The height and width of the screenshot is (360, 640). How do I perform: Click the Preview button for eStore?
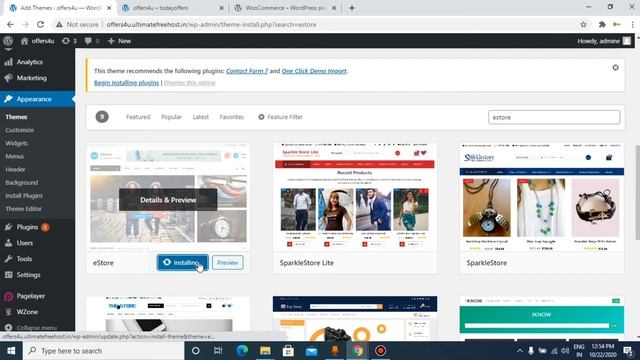pos(227,262)
